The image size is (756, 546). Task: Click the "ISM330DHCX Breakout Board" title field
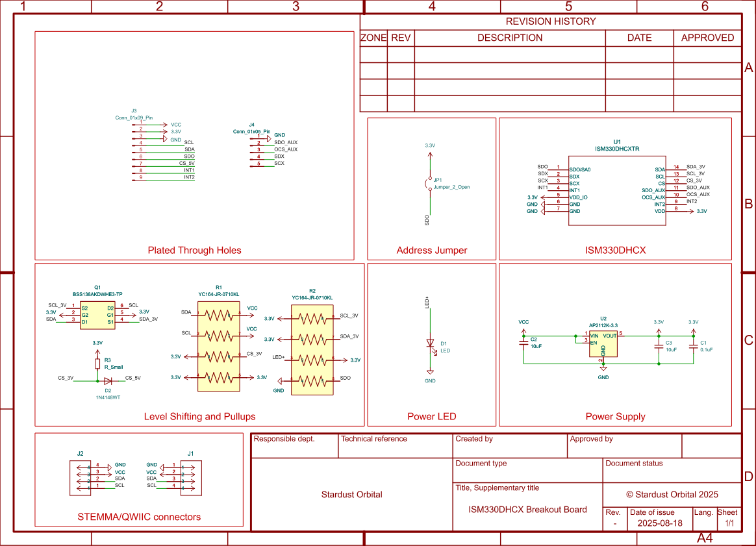pyautogui.click(x=527, y=510)
